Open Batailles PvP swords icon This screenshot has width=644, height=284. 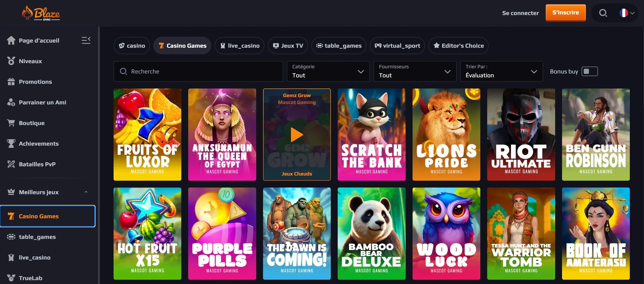click(11, 164)
